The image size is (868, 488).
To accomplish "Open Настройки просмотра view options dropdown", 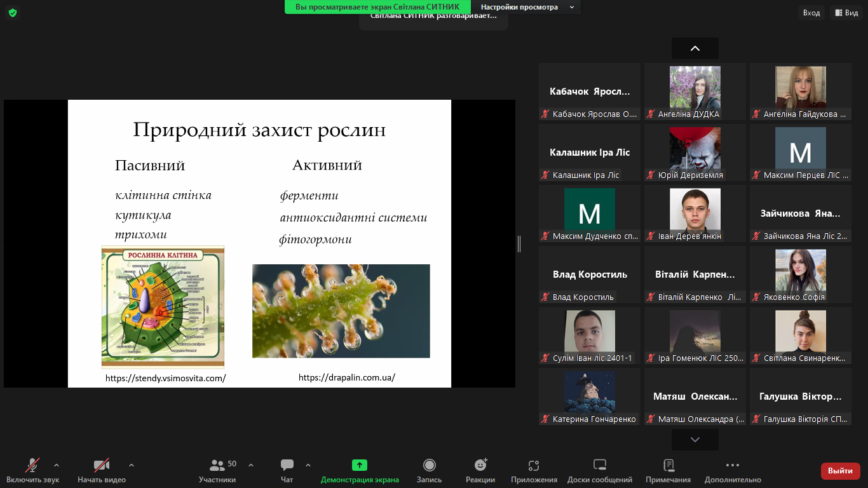I will point(527,7).
